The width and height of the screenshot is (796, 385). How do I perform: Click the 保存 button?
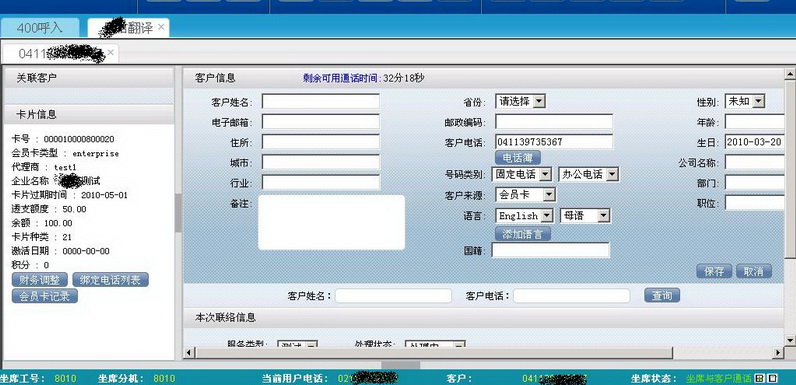tap(714, 271)
